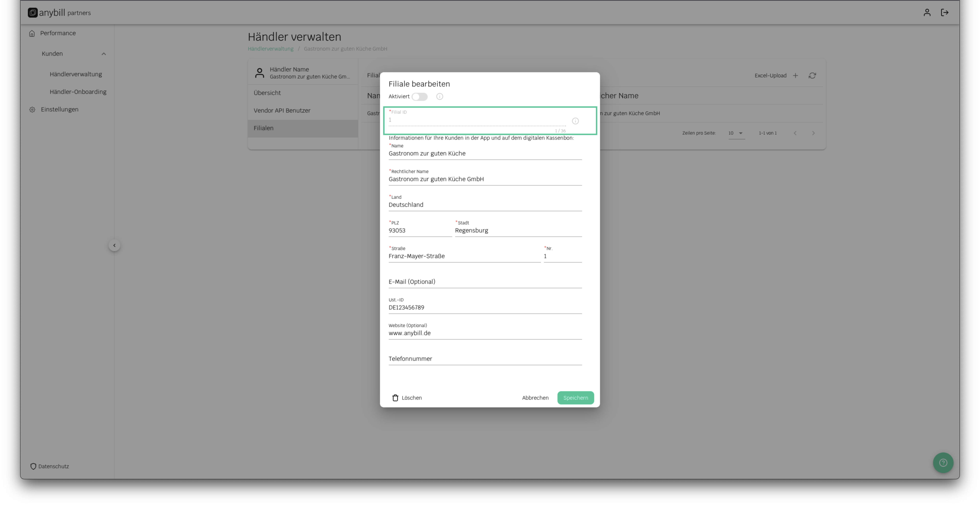Viewport: 980px width, 506px height.
Task: Open Händlerverwaltung in sidebar
Action: (76, 74)
